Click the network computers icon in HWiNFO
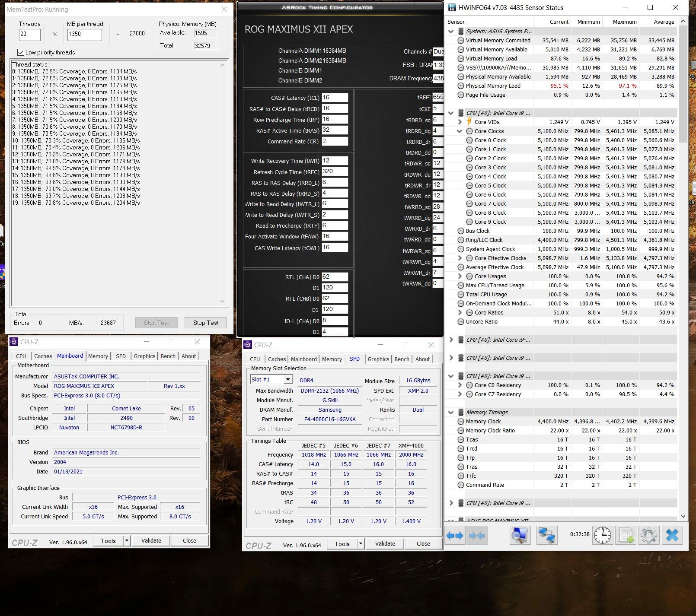The image size is (696, 616). pos(546,536)
